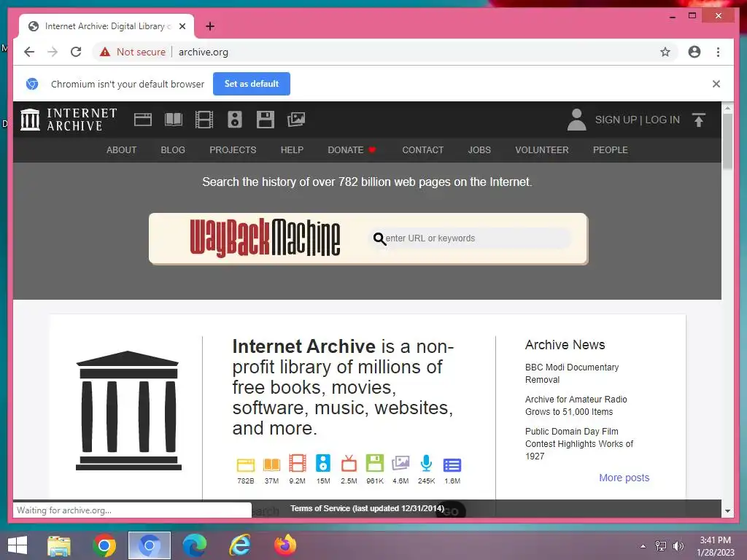Launch Microsoft Edge from the taskbar
Image resolution: width=747 pixels, height=560 pixels.
click(194, 545)
